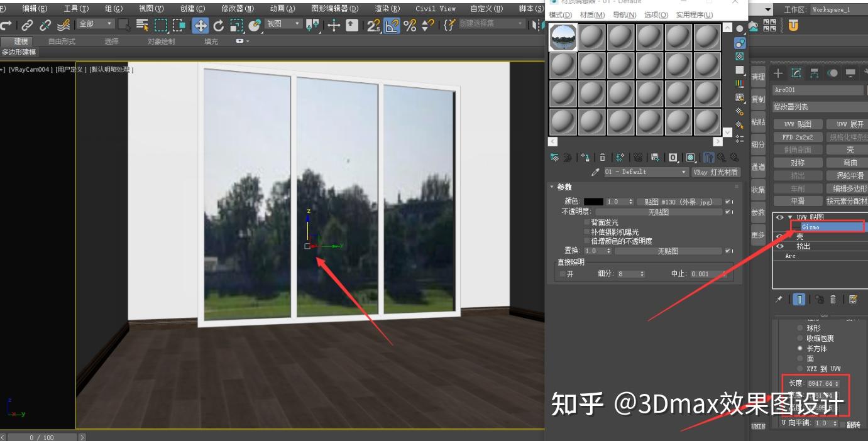Image resolution: width=868 pixels, height=441 pixels.
Task: Activate the material eyedropper pick tool
Action: click(594, 171)
